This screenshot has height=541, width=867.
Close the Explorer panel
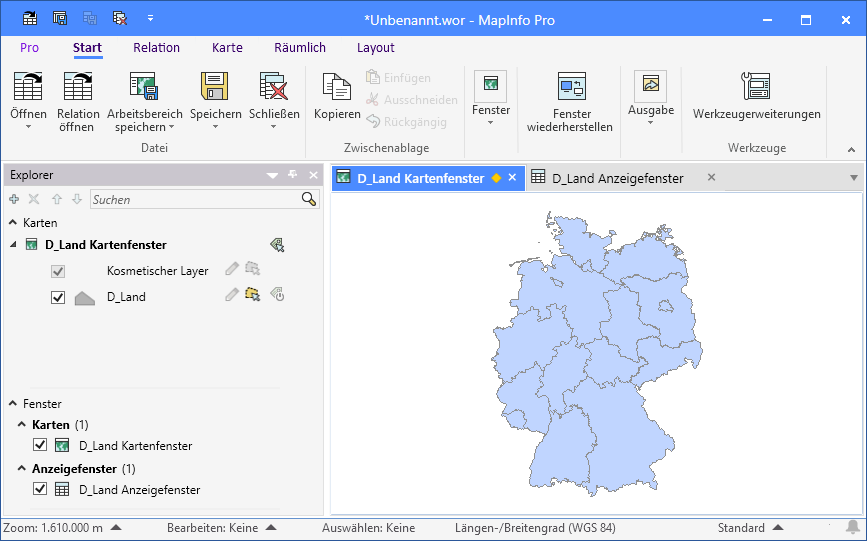314,175
